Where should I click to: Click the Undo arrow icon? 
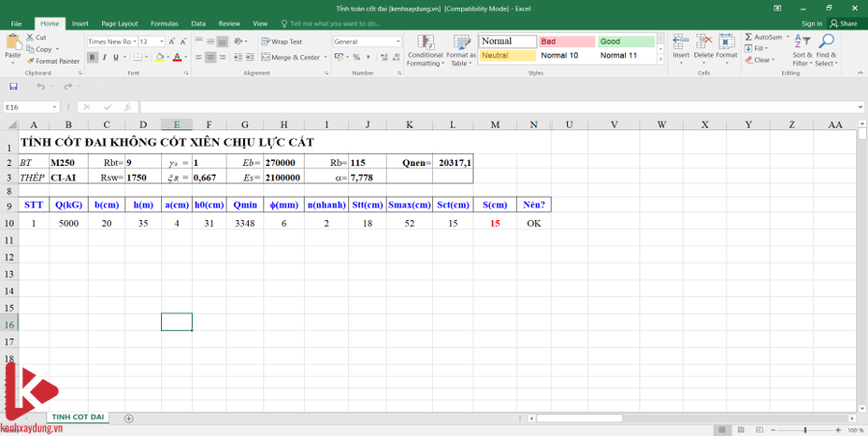pyautogui.click(x=40, y=87)
